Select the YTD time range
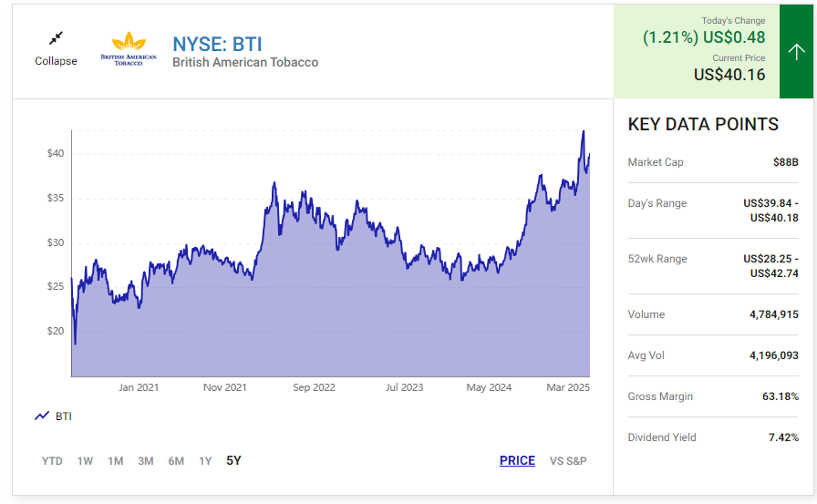 [52, 461]
